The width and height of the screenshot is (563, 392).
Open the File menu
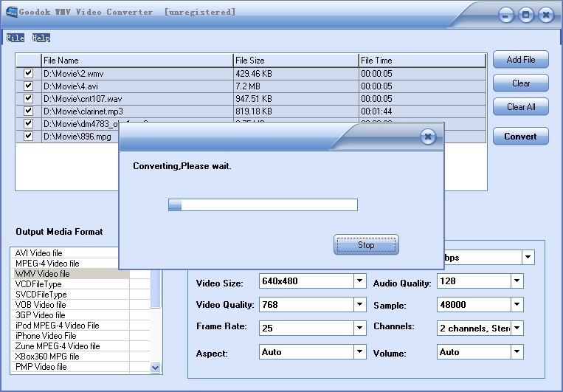(15, 38)
